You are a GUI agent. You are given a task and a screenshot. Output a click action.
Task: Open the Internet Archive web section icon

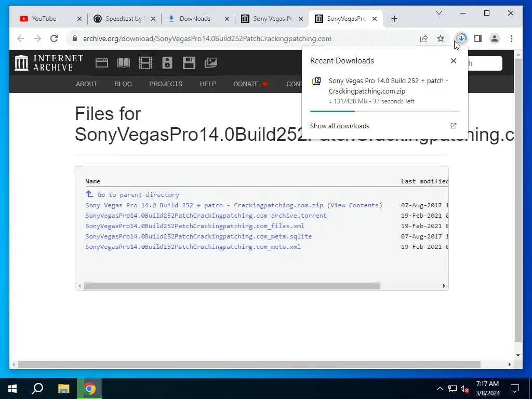click(102, 63)
